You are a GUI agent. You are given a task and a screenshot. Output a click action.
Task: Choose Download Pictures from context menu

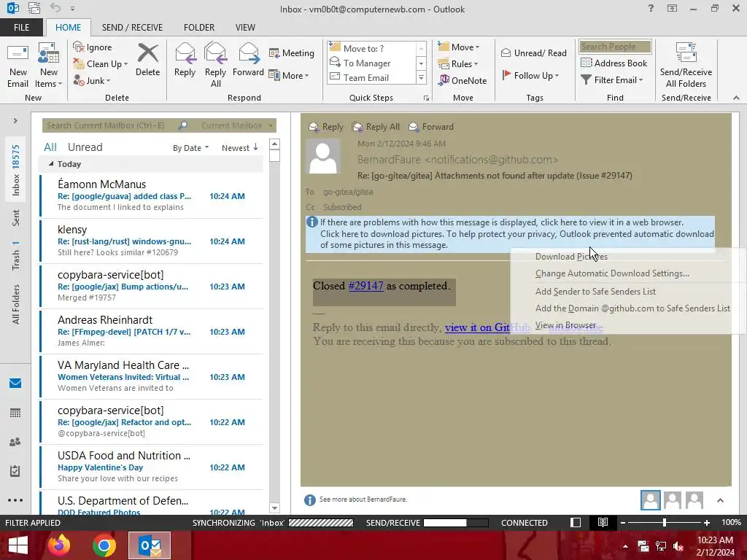click(571, 256)
